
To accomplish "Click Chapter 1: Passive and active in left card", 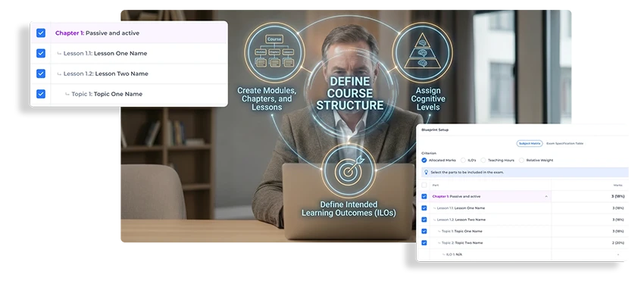I will (97, 33).
